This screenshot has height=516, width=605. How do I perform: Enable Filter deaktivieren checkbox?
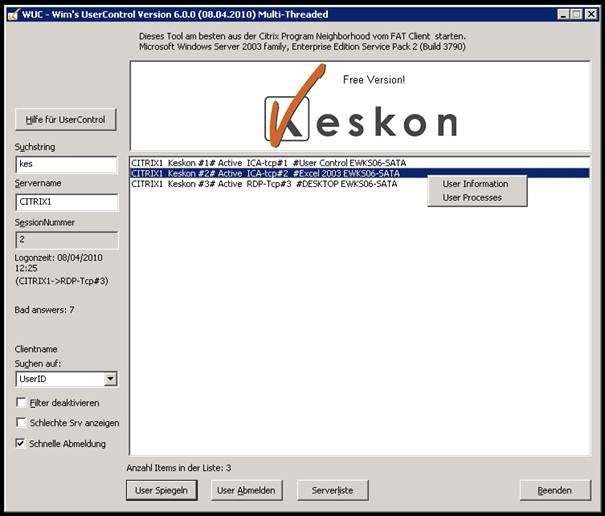[x=21, y=403]
